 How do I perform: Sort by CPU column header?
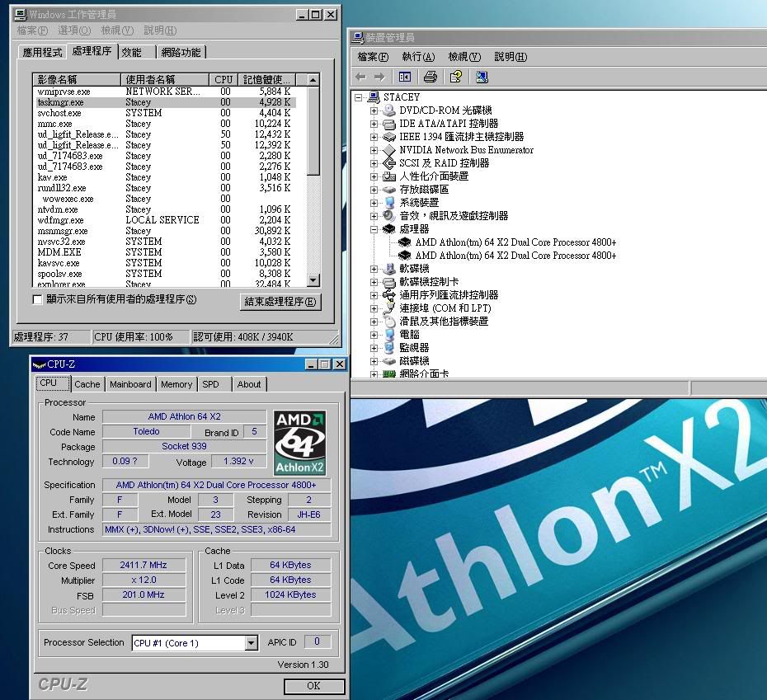coord(224,79)
